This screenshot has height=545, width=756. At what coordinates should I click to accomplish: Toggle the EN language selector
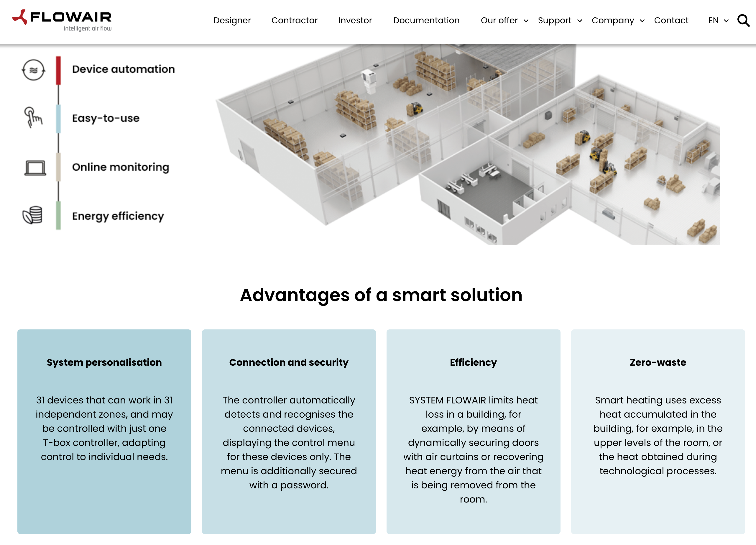(716, 21)
